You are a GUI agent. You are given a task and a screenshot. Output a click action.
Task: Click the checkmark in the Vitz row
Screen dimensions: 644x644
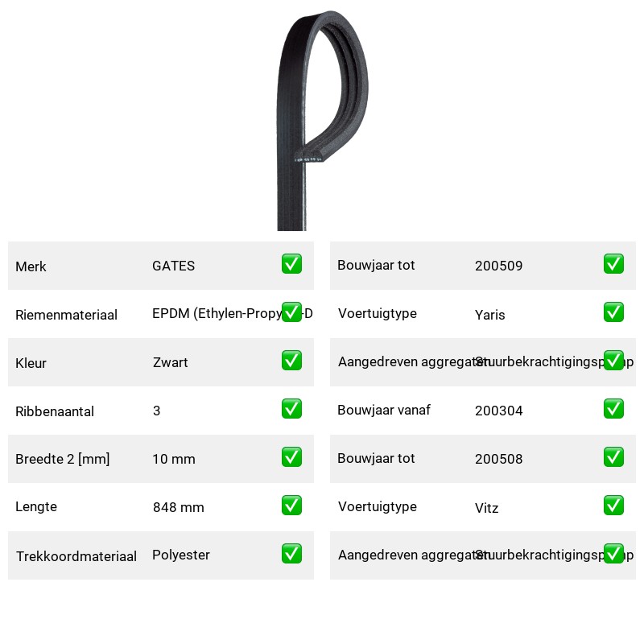click(613, 506)
